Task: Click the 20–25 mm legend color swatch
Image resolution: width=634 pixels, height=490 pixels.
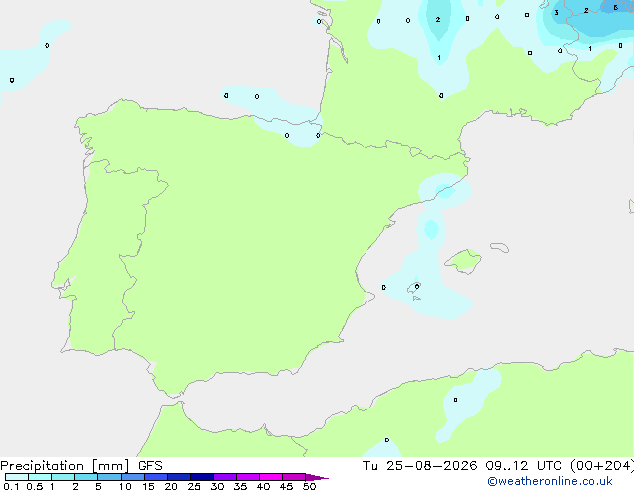Action: [x=179, y=477]
